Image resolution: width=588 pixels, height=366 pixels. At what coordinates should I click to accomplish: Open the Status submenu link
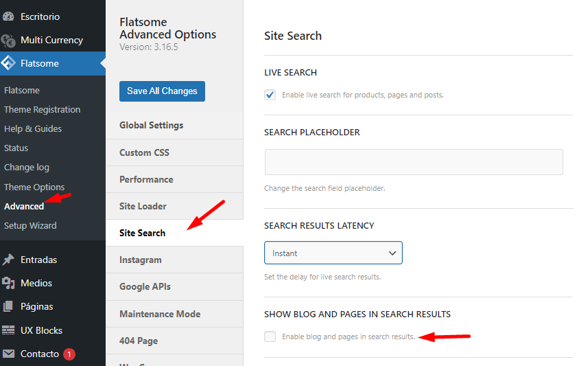coord(16,148)
